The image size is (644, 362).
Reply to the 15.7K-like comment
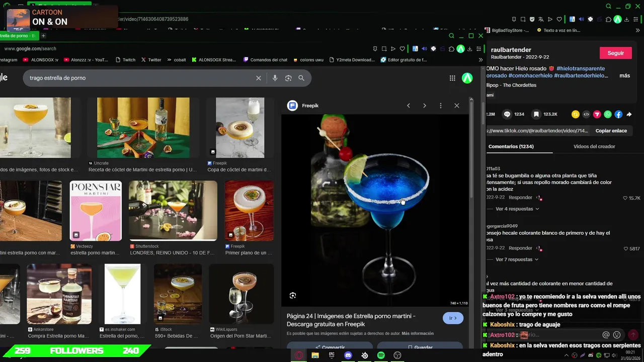[x=520, y=198]
